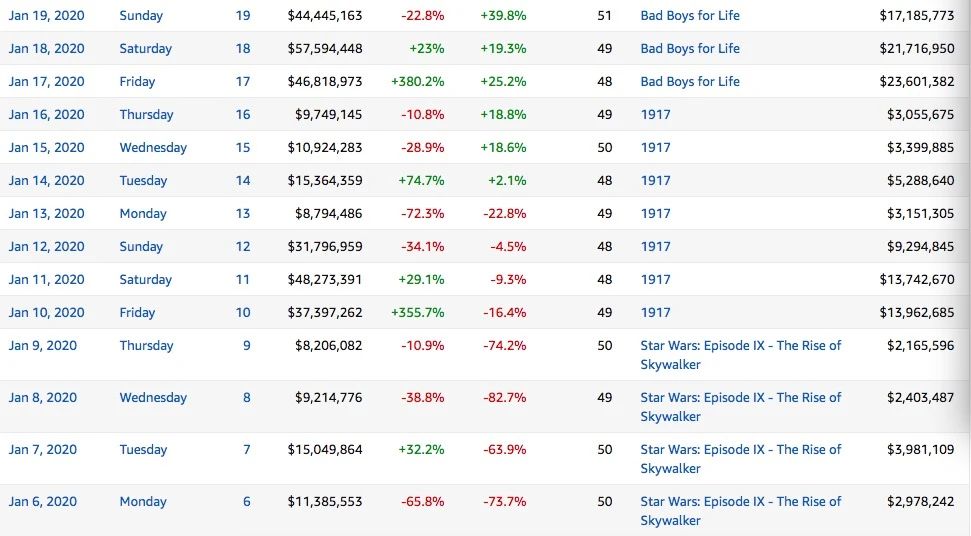Click Bad Boys for Life on Jan 17 row
This screenshot has height=536, width=971.
(x=690, y=82)
